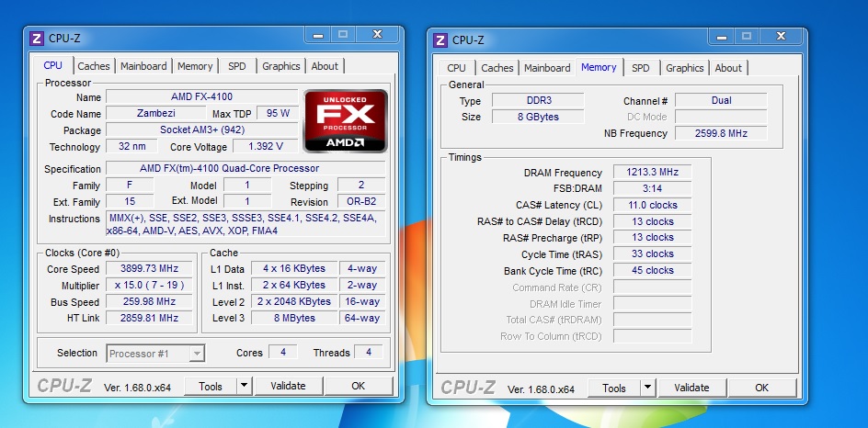Click the CPU-Z app icon in left window title bar
The height and width of the screenshot is (428, 868).
(37, 39)
